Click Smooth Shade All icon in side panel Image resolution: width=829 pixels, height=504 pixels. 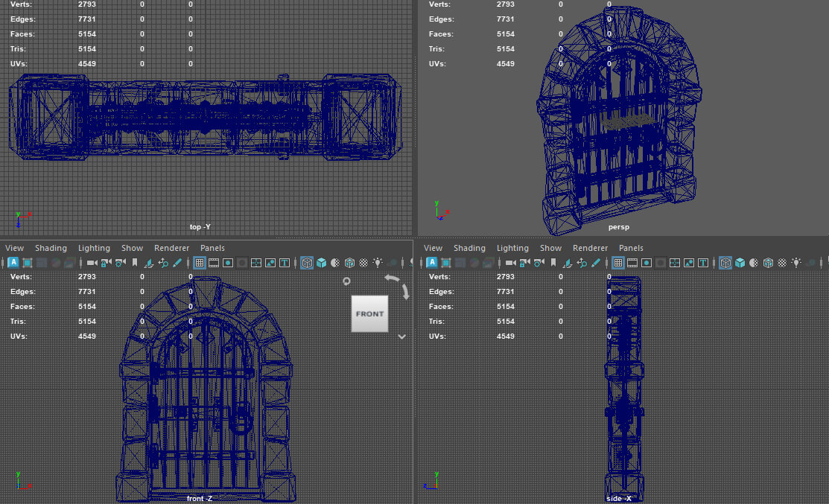coord(740,263)
